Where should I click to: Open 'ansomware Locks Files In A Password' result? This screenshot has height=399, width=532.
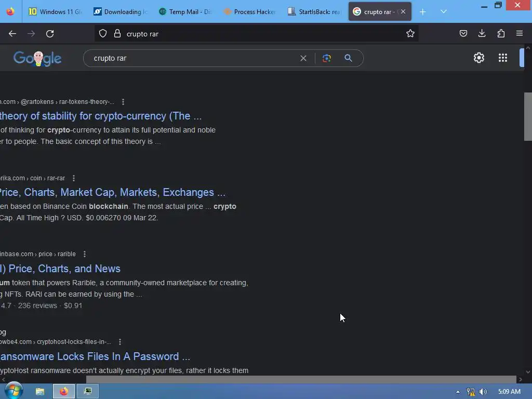tap(95, 356)
